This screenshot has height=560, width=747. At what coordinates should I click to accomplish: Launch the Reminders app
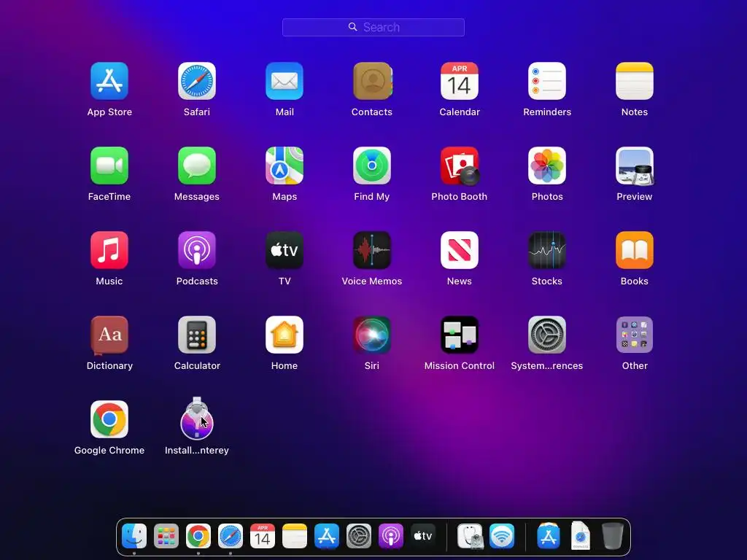(547, 81)
